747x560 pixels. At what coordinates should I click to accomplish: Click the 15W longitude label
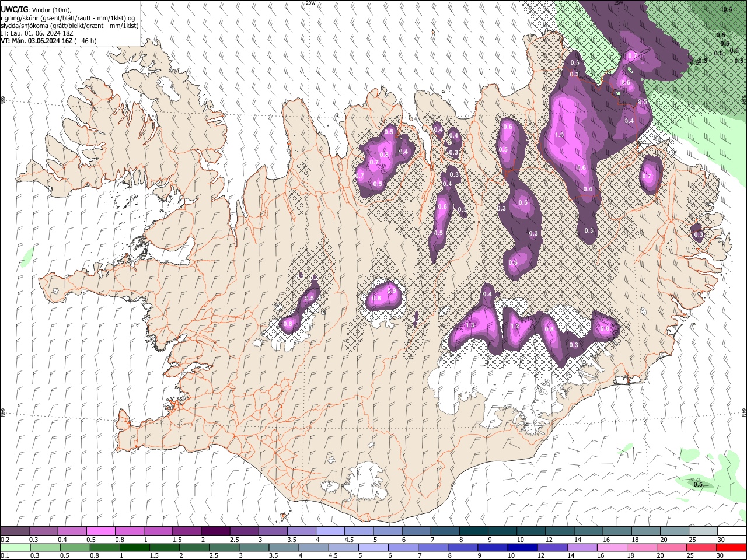pos(618,3)
